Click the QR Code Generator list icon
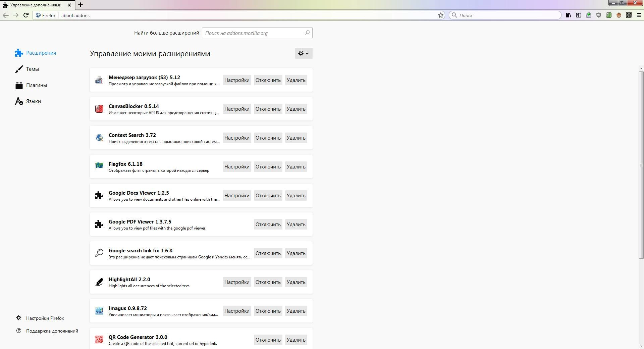Screen dimensions: 644x349 pos(99,340)
